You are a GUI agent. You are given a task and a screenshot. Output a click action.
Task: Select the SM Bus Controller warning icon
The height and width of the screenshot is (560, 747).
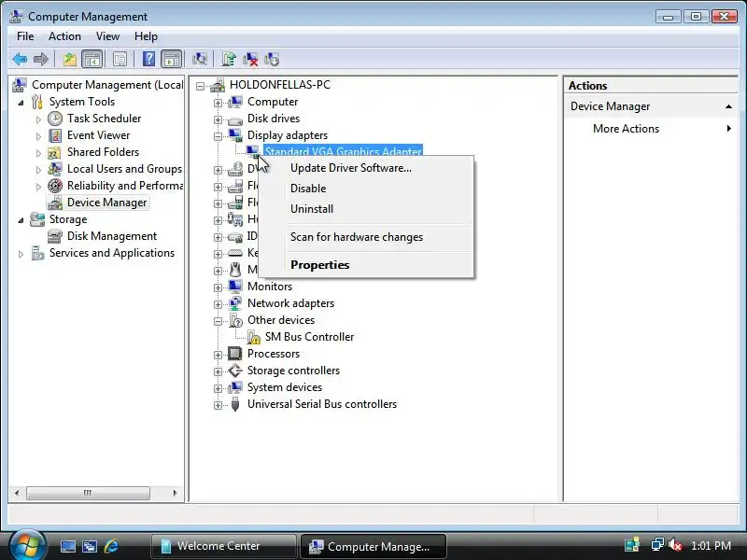click(253, 337)
